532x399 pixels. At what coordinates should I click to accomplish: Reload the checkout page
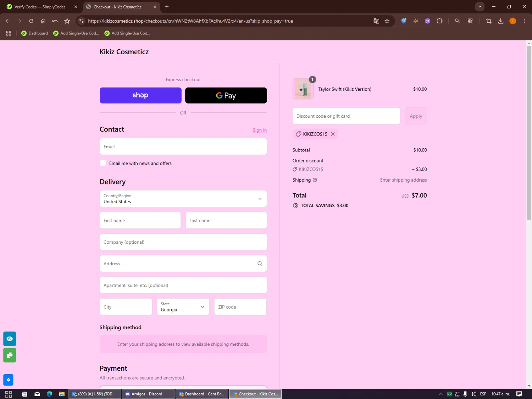click(31, 21)
